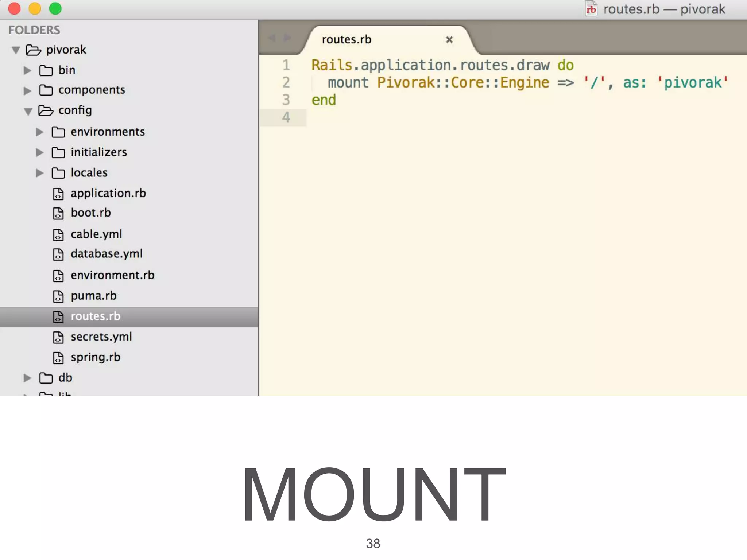The image size is (747, 560).
Task: Go forward with the right tab arrow
Action: [x=287, y=38]
